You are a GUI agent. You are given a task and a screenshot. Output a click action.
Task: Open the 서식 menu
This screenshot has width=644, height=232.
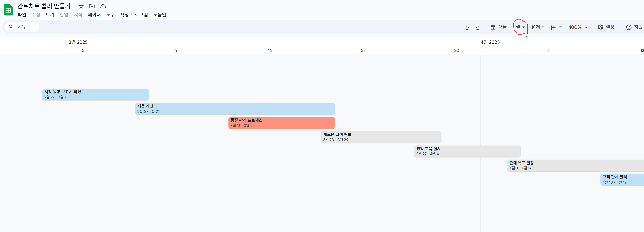[78, 15]
